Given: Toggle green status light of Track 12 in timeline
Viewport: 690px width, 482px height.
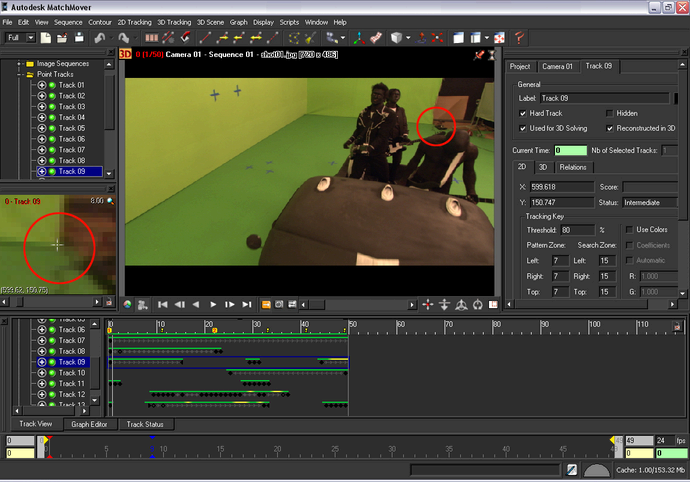Looking at the screenshot, I should pyautogui.click(x=52, y=395).
